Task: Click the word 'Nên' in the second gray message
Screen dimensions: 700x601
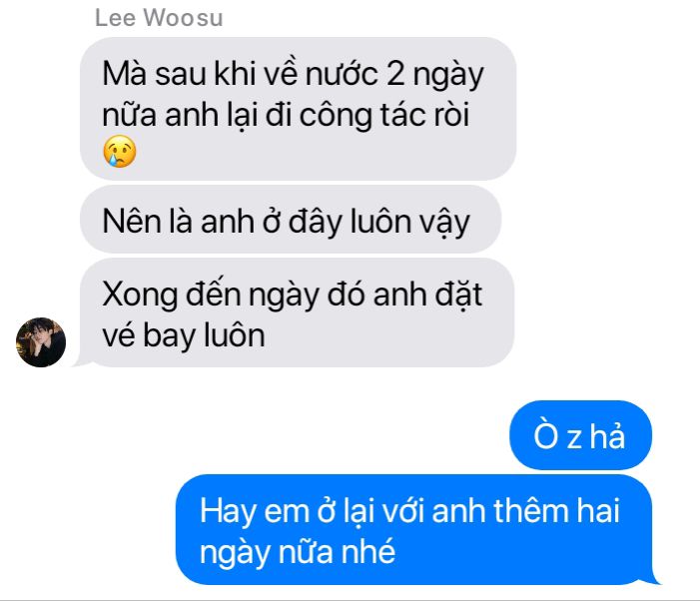Action: (x=133, y=221)
